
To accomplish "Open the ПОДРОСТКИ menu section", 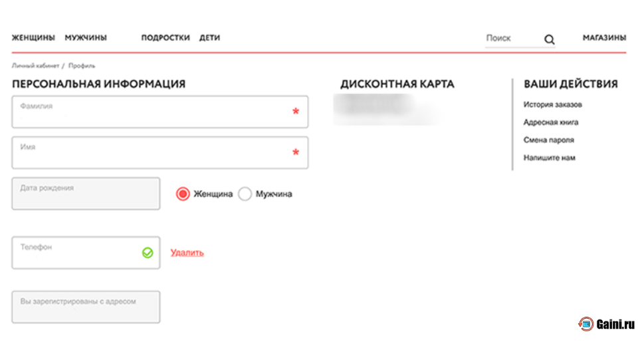I will [x=165, y=38].
